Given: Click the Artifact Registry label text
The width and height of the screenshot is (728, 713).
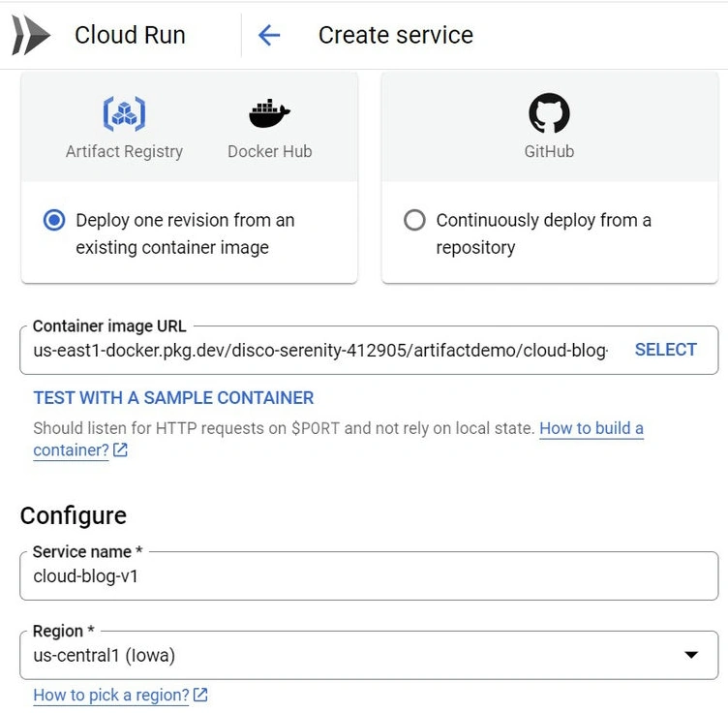Looking at the screenshot, I should 124,151.
